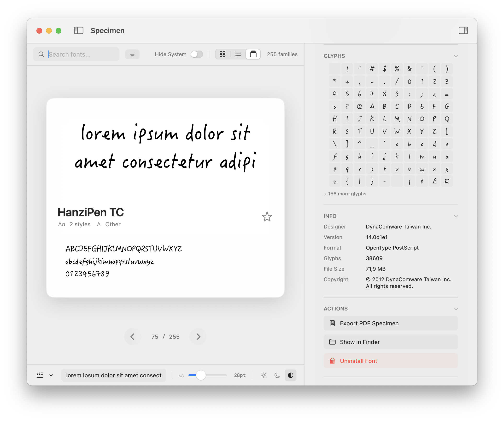Toggle the Hide System switch
The height and width of the screenshot is (421, 504).
coord(197,54)
